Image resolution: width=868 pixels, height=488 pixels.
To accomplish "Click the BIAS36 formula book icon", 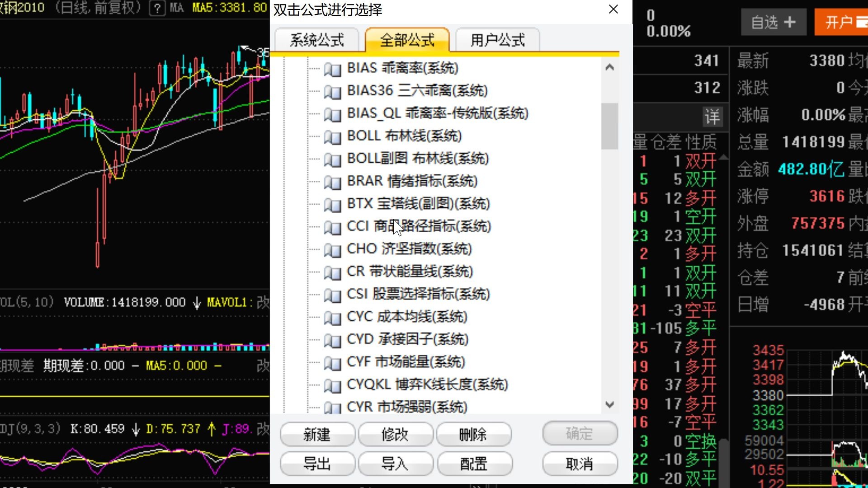I will 333,92.
